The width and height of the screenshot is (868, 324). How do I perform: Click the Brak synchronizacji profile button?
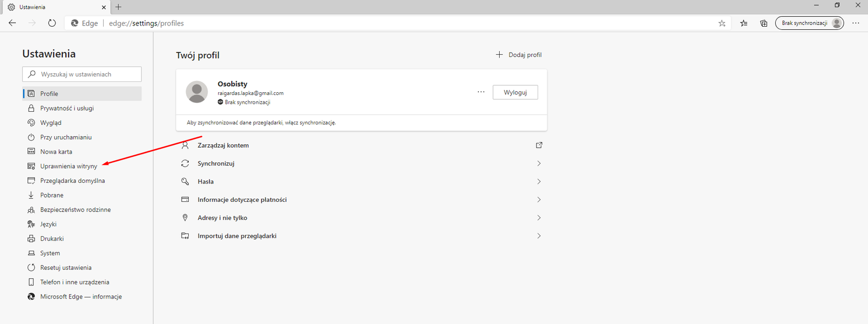click(x=809, y=23)
